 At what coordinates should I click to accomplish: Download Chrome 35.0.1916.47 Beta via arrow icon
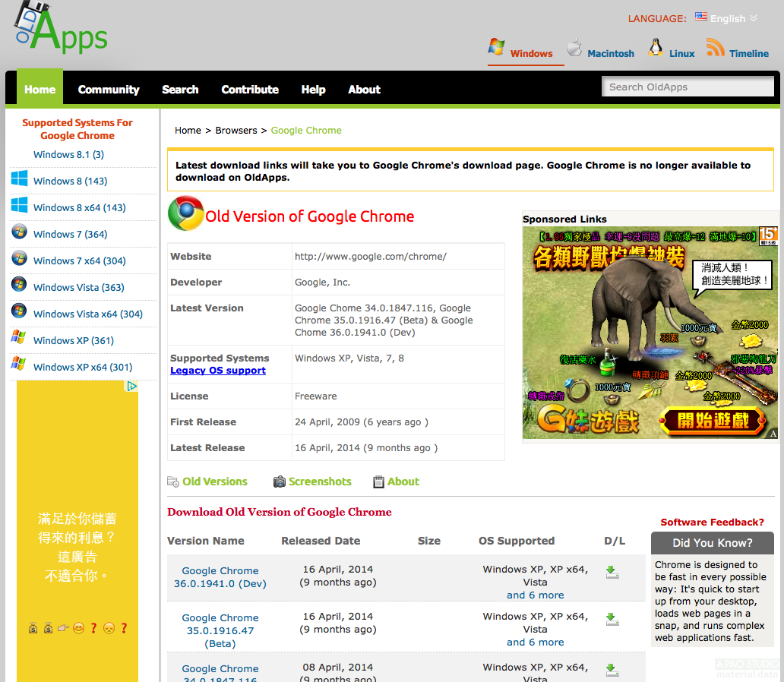tap(612, 620)
